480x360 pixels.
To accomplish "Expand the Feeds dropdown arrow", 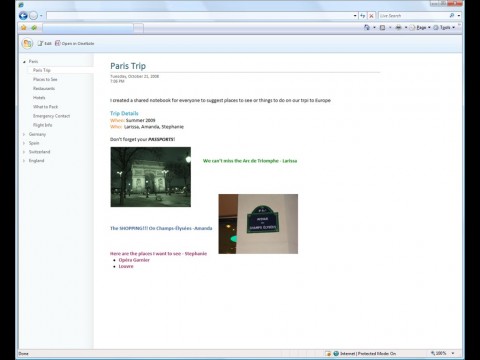I will coord(390,28).
